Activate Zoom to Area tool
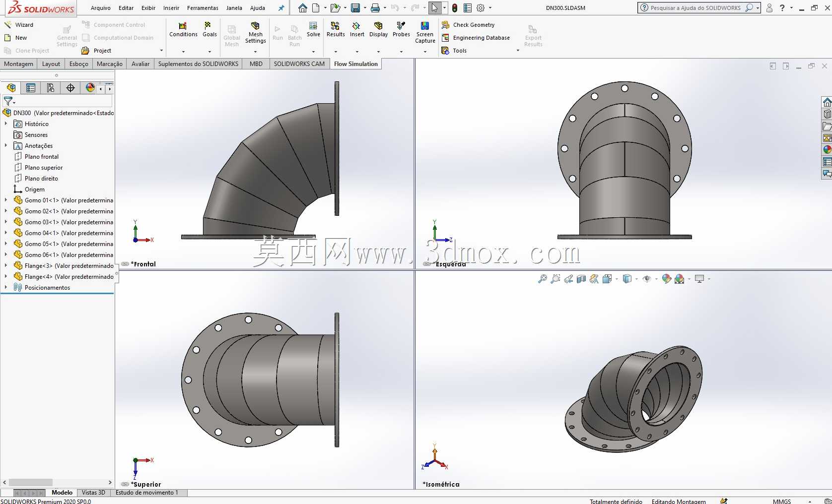 click(x=555, y=279)
